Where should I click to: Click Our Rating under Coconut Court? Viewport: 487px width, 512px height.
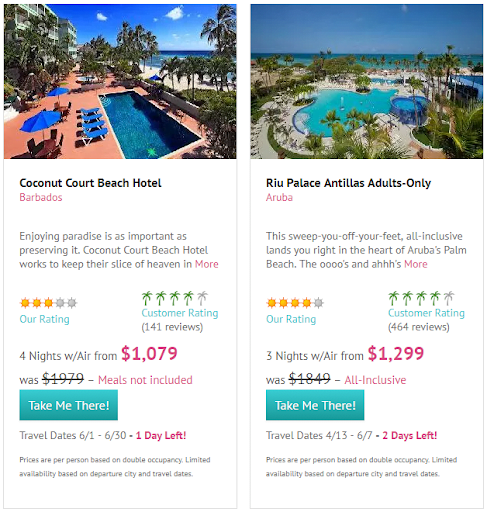pos(44,319)
